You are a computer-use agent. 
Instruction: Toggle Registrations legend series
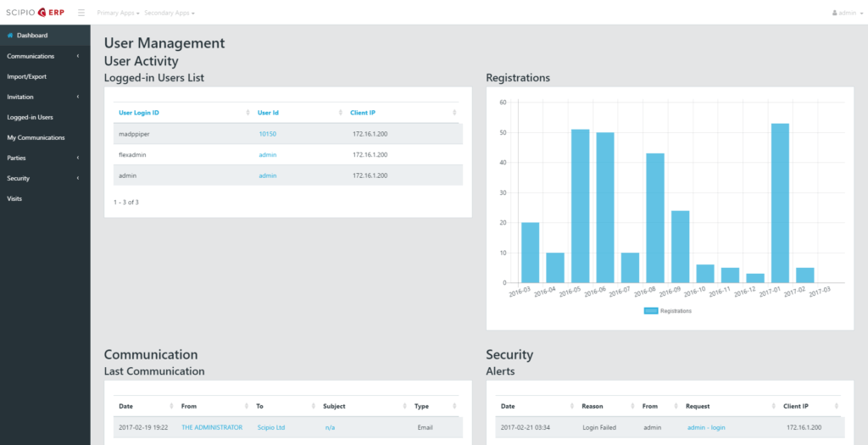coord(667,311)
